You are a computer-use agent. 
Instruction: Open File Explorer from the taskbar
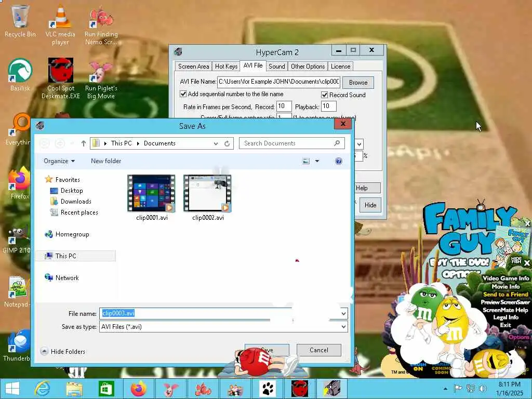pyautogui.click(x=74, y=389)
